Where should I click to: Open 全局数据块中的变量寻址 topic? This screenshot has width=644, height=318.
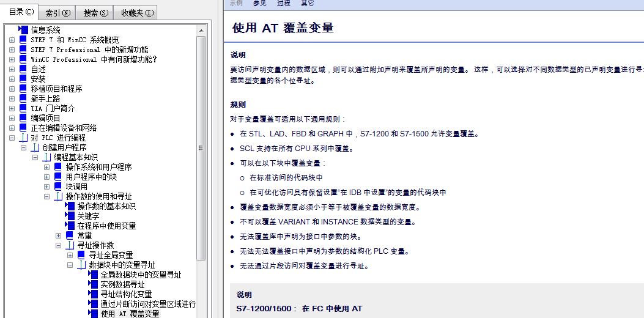click(141, 275)
